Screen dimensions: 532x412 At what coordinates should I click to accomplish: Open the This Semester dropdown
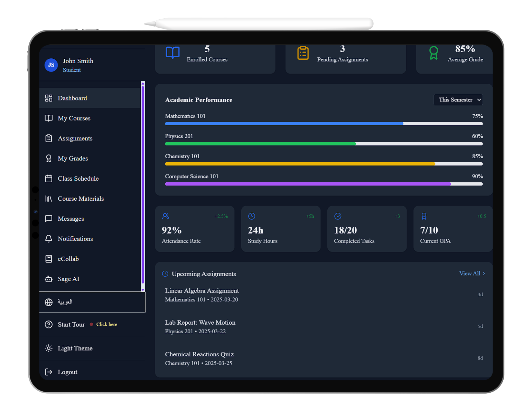(x=458, y=99)
